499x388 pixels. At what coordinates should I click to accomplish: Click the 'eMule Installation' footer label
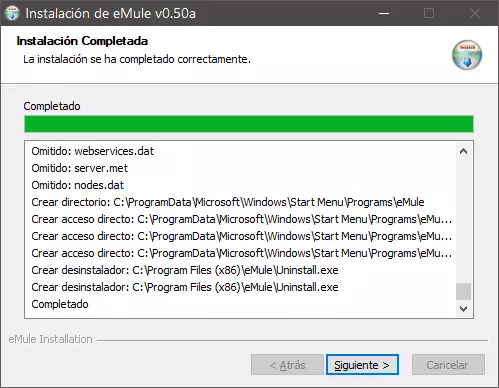coord(50,339)
